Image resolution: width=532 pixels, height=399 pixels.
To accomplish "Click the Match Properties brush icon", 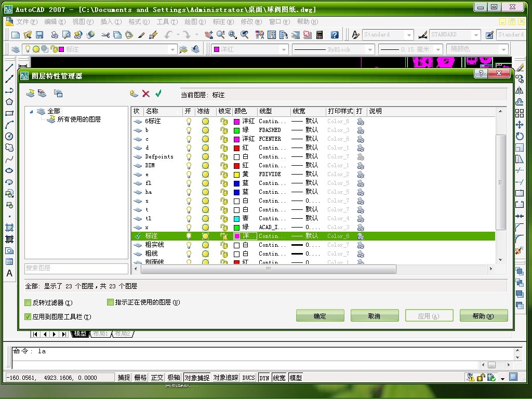I will point(141,35).
